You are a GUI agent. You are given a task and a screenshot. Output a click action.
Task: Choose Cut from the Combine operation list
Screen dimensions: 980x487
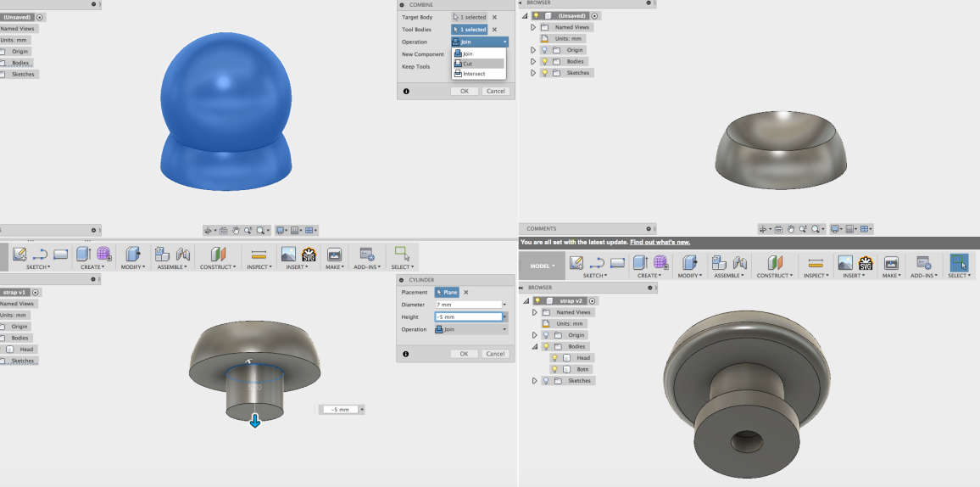(x=478, y=64)
